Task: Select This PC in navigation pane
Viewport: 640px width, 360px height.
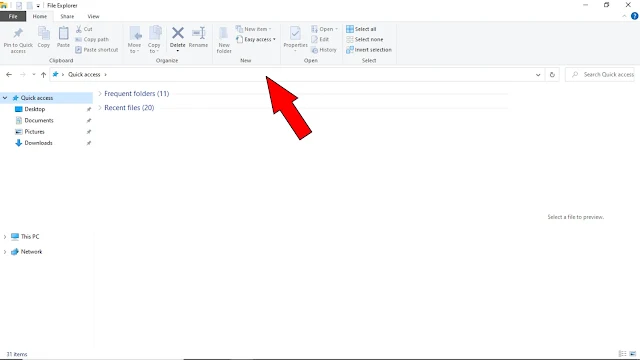Action: [x=30, y=237]
